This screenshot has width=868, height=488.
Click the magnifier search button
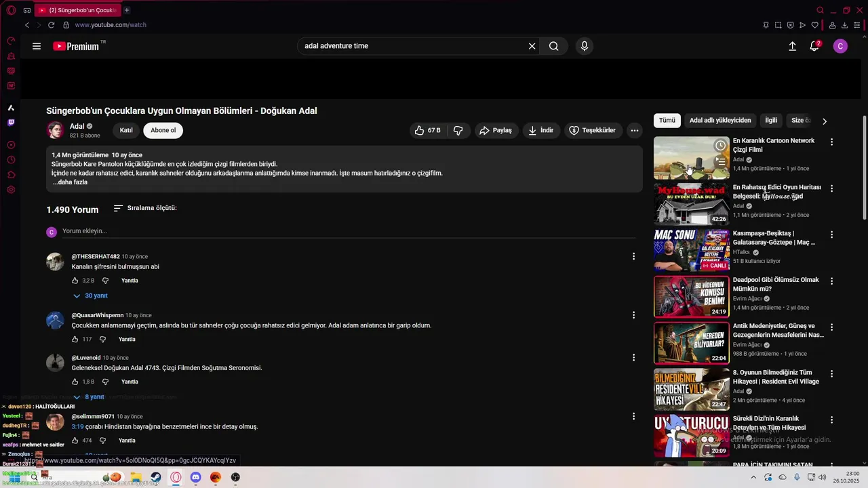(x=554, y=46)
